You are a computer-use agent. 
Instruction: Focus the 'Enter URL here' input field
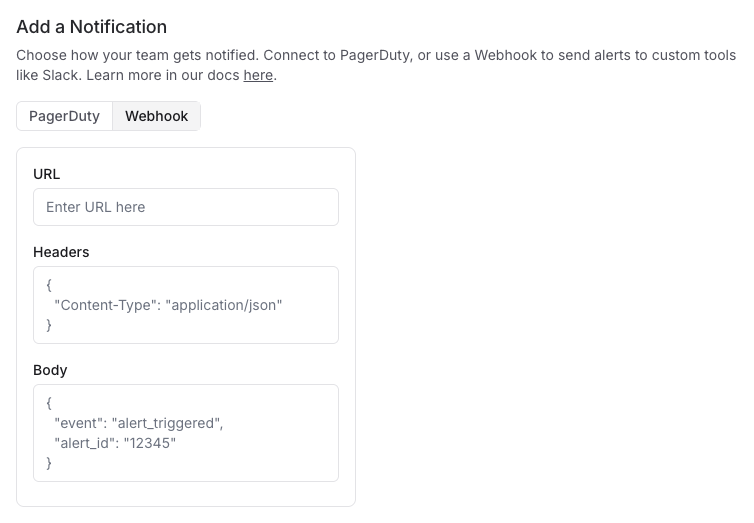click(x=186, y=207)
